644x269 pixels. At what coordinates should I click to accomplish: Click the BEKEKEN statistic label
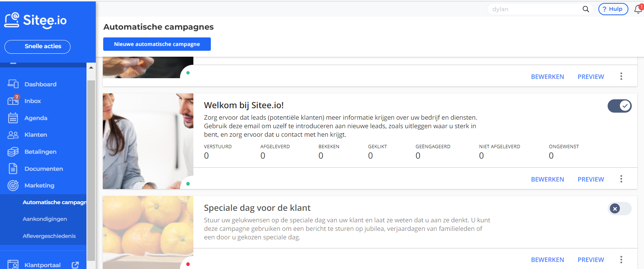(x=329, y=147)
